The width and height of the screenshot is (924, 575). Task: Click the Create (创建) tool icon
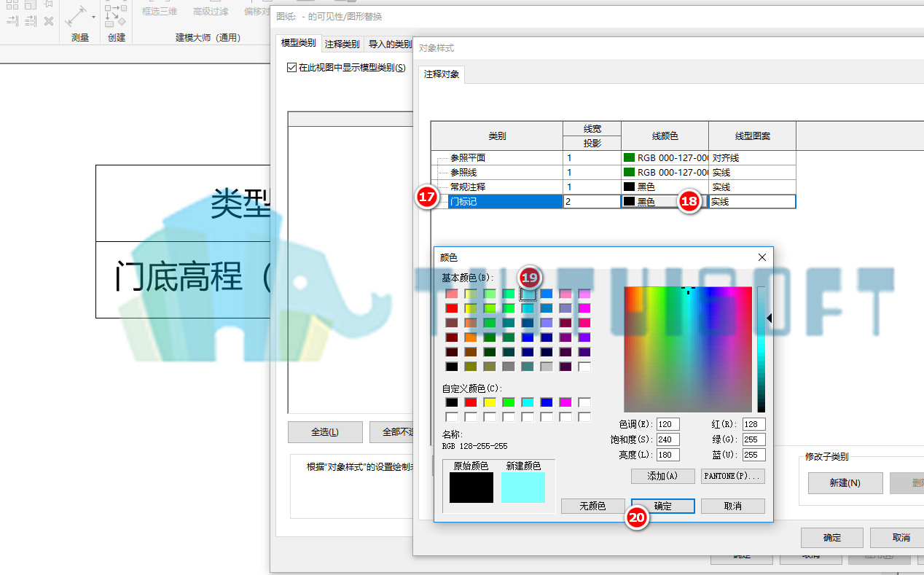tap(116, 15)
